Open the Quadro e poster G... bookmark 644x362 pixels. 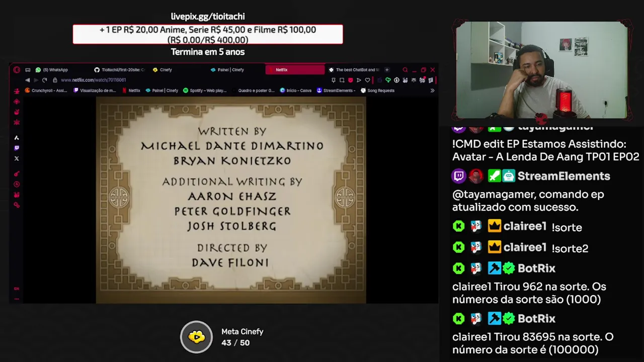[253, 90]
